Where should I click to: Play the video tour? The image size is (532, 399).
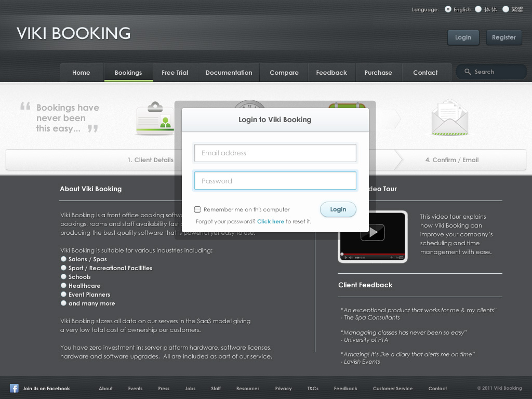coord(373,232)
